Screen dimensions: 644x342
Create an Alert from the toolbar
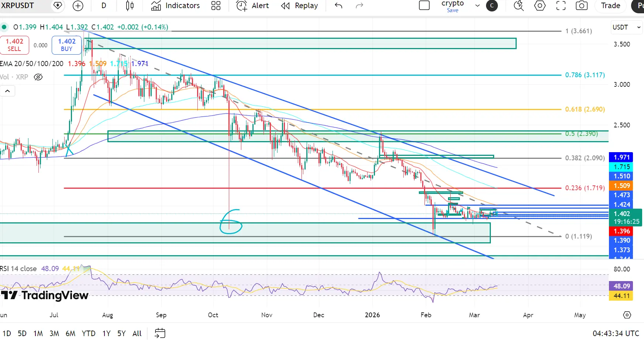point(252,6)
